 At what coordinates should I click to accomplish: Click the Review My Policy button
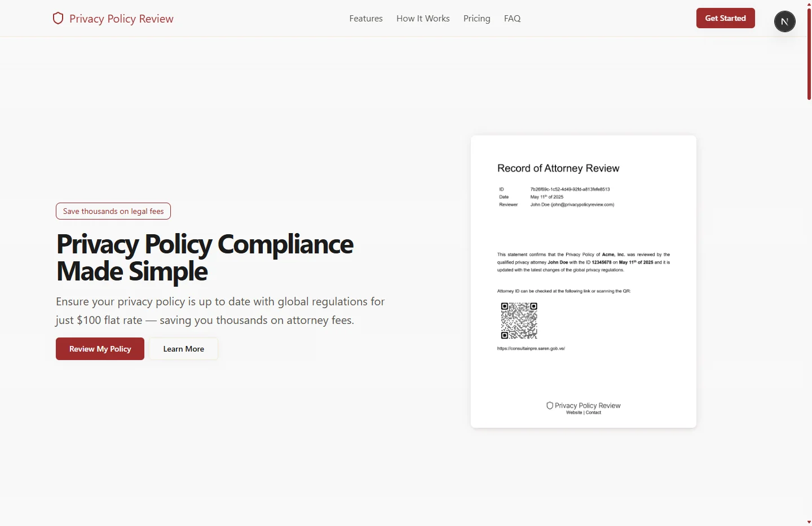click(100, 349)
